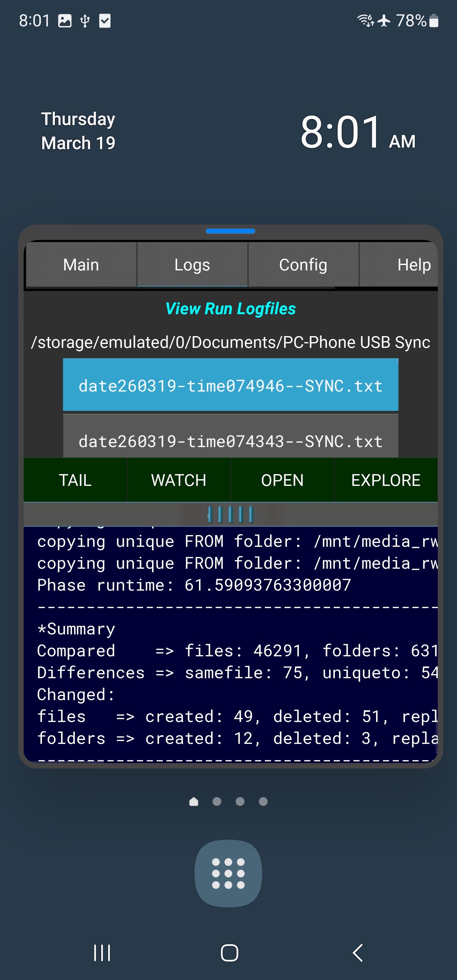Screen dimensions: 457x980
Task: Open the Help tab
Action: 414,265
